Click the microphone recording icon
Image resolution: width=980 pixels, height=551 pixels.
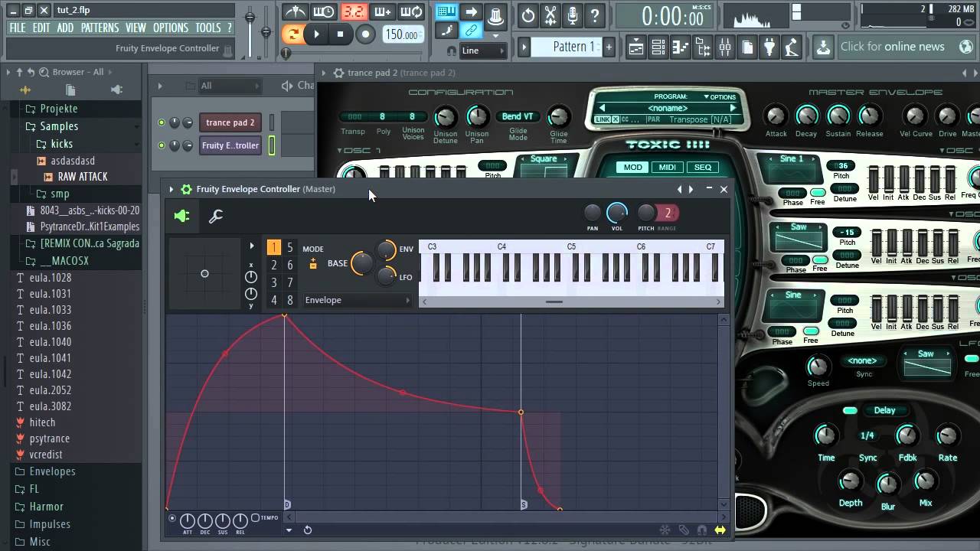(573, 15)
